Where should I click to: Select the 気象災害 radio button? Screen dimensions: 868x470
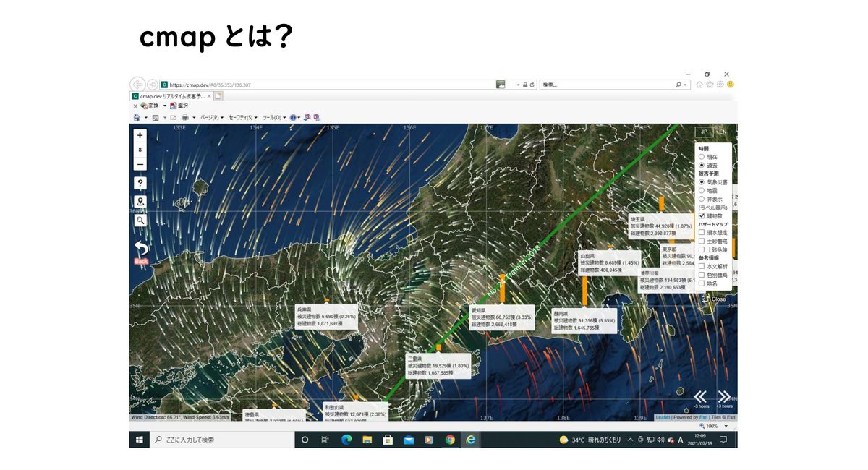click(702, 181)
